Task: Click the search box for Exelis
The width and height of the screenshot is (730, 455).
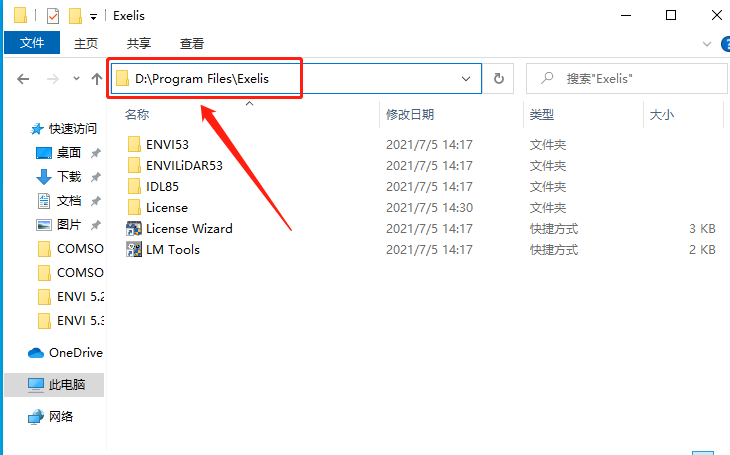Action: point(627,78)
